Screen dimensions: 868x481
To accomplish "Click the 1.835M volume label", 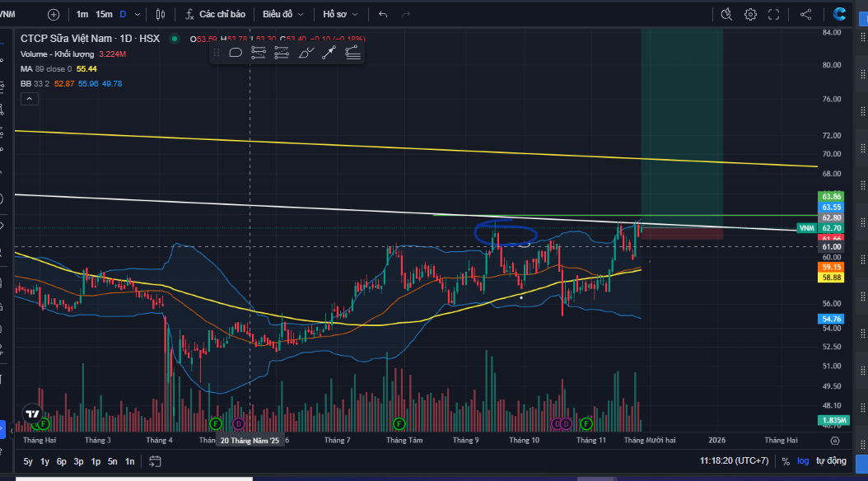I will click(833, 420).
